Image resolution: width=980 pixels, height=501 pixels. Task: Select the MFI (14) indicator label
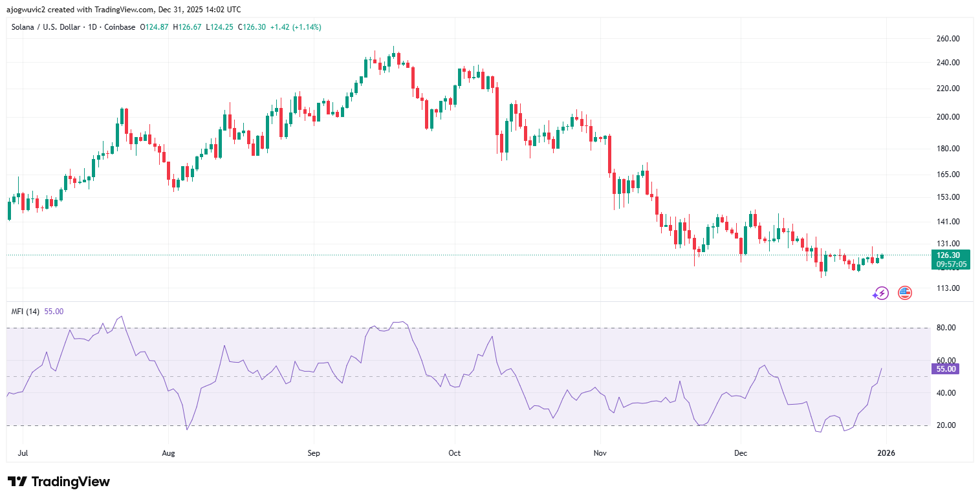pos(27,312)
